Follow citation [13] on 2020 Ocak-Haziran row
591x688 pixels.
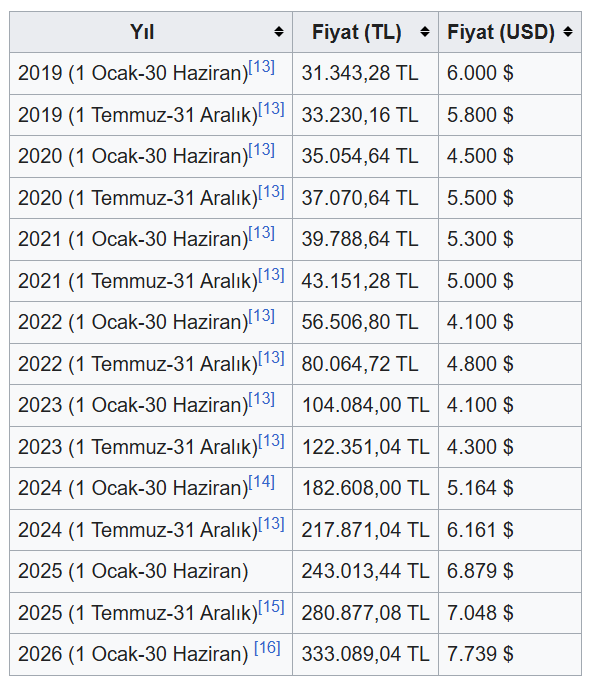click(x=261, y=150)
